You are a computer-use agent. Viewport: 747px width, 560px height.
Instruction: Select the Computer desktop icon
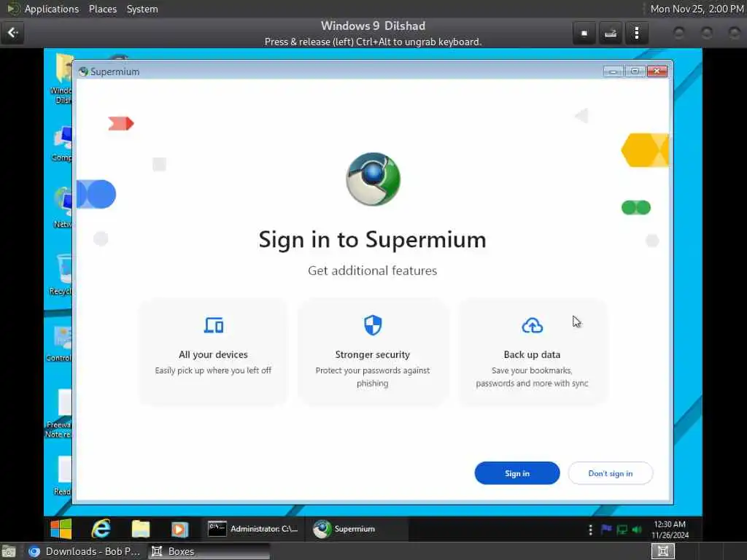62,143
